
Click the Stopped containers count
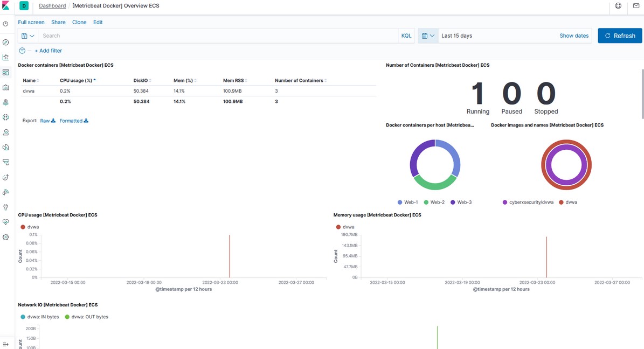click(x=546, y=94)
